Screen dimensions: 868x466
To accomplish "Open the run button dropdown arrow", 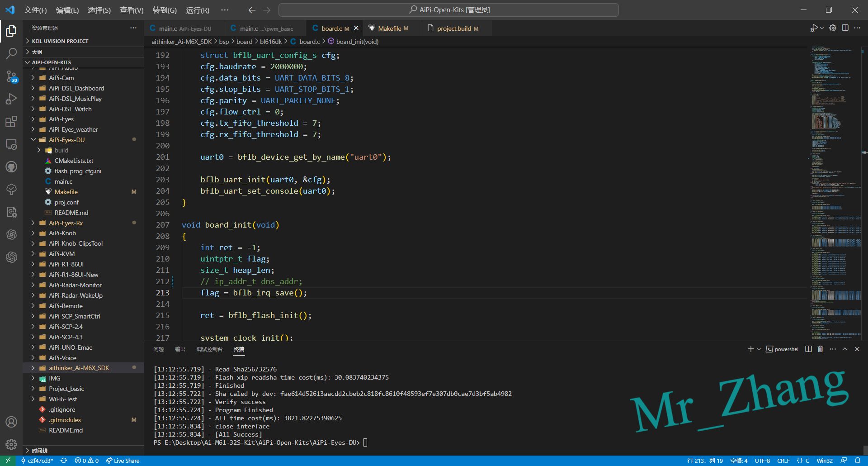I will click(x=821, y=28).
